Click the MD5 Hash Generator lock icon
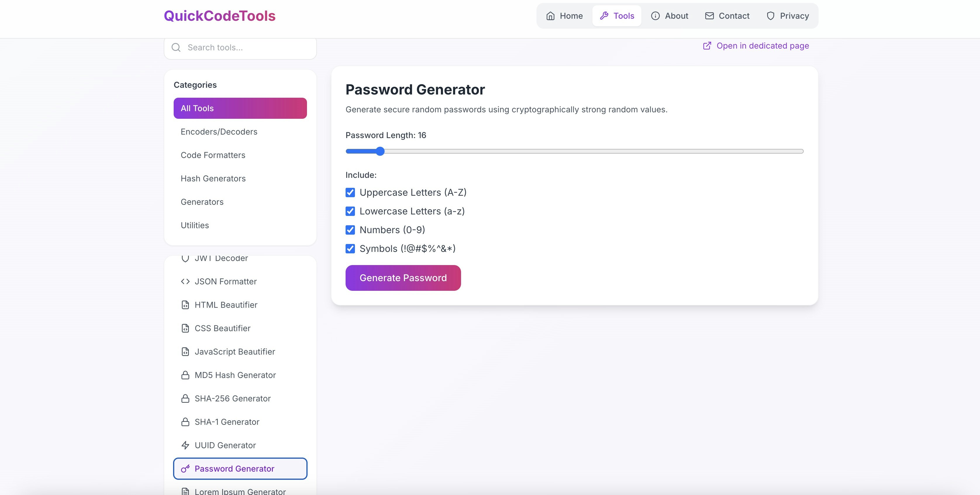The image size is (980, 495). coord(185,375)
